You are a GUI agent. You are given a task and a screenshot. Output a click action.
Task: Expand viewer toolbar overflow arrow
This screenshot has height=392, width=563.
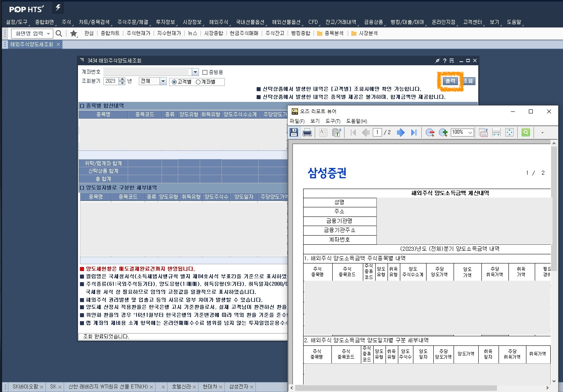coord(542,133)
